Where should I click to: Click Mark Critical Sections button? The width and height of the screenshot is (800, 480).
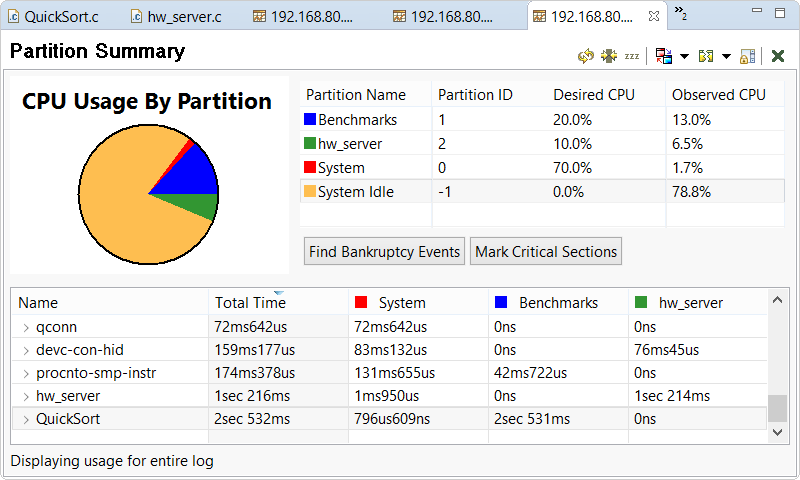546,252
